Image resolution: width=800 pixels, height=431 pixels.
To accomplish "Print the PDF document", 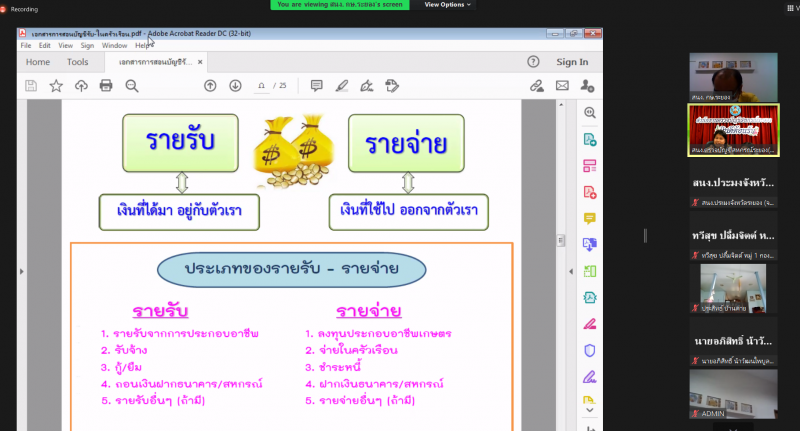I will [x=106, y=86].
